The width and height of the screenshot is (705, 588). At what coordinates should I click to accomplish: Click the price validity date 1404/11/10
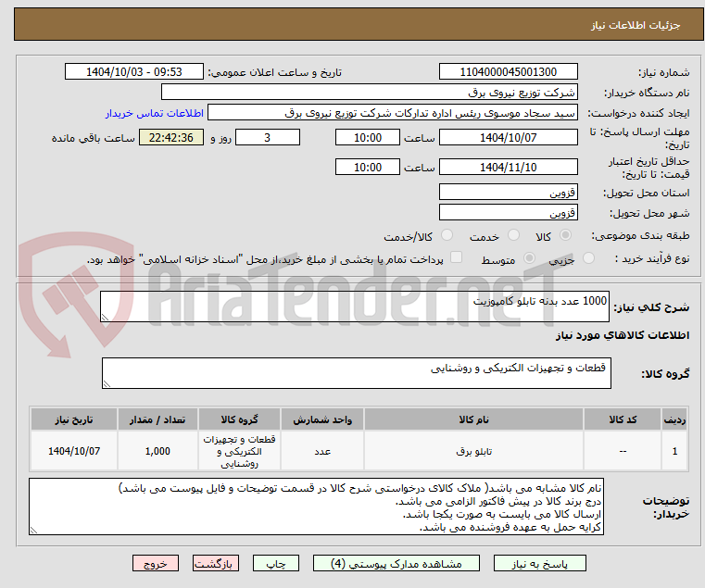[x=508, y=167]
